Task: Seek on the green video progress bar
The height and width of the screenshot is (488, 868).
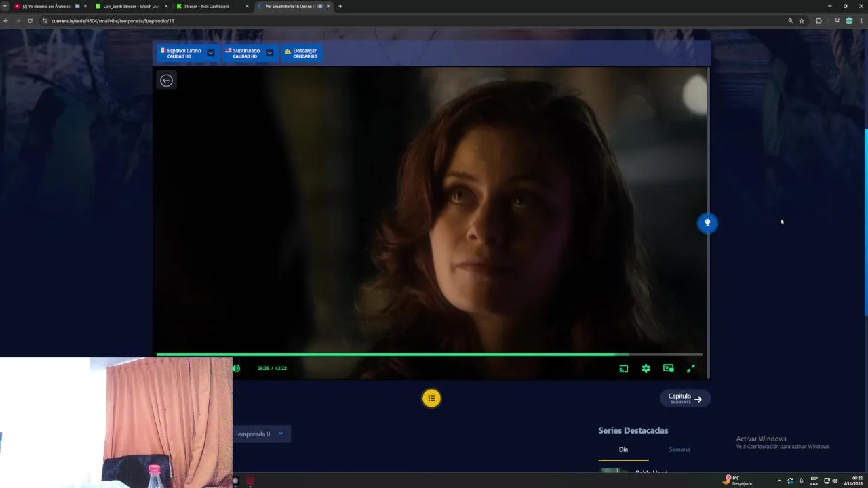Action: tap(429, 354)
